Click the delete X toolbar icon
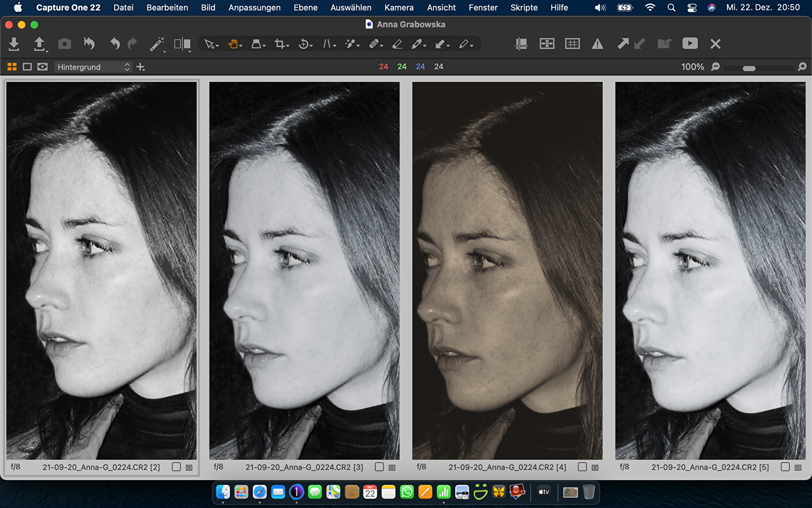The image size is (812, 508). (x=715, y=44)
